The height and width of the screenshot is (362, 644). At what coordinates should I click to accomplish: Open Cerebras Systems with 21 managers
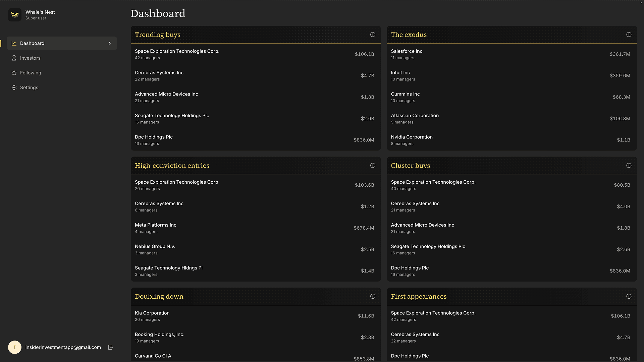[x=512, y=206]
